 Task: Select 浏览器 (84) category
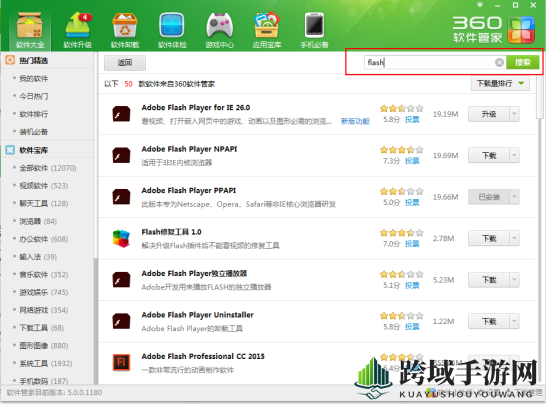[38, 221]
